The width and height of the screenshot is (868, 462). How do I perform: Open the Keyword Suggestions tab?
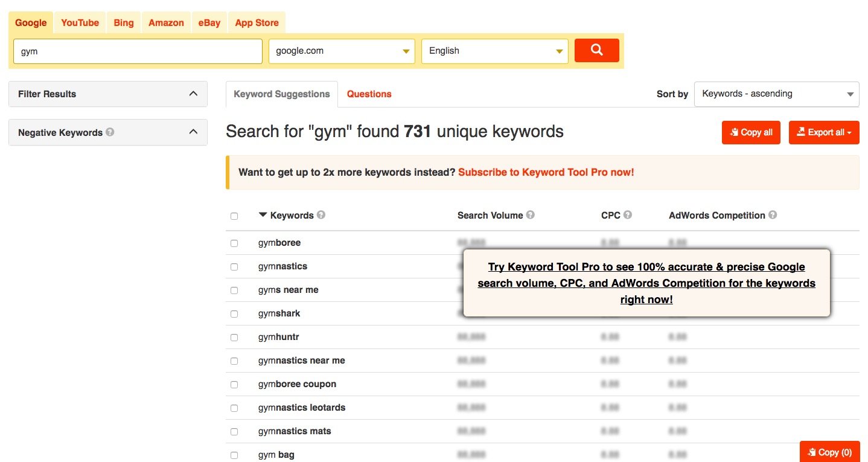click(282, 94)
